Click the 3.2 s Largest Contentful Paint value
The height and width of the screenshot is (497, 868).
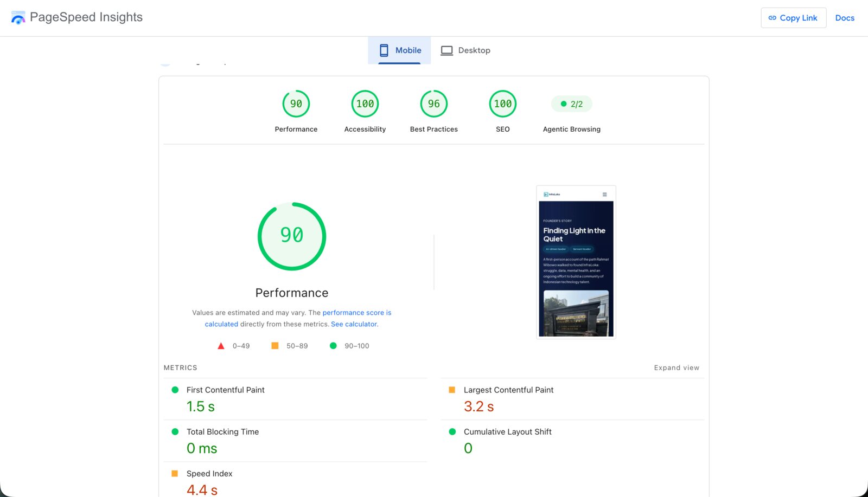(479, 406)
